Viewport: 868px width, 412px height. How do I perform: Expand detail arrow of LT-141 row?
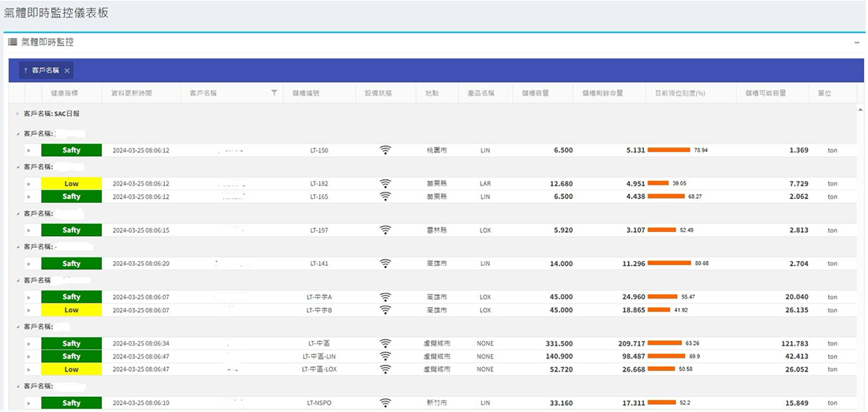pos(28,264)
